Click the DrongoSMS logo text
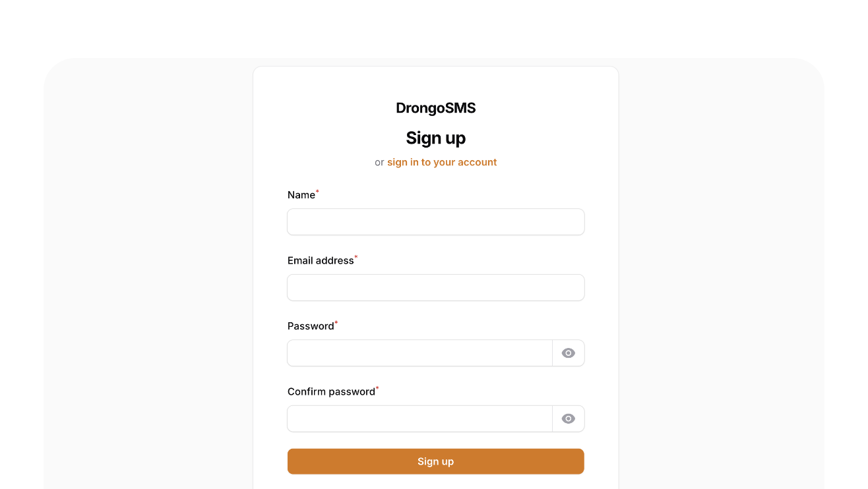 [435, 108]
